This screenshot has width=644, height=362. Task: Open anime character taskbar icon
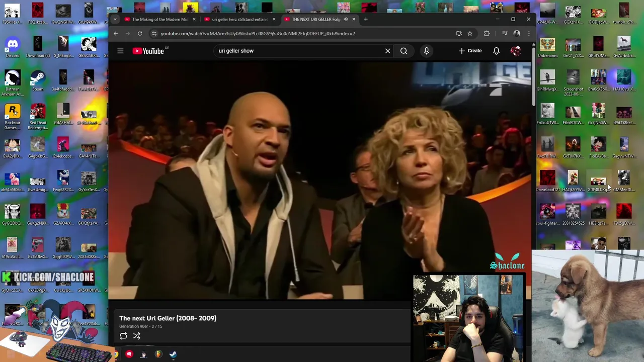pos(143,355)
